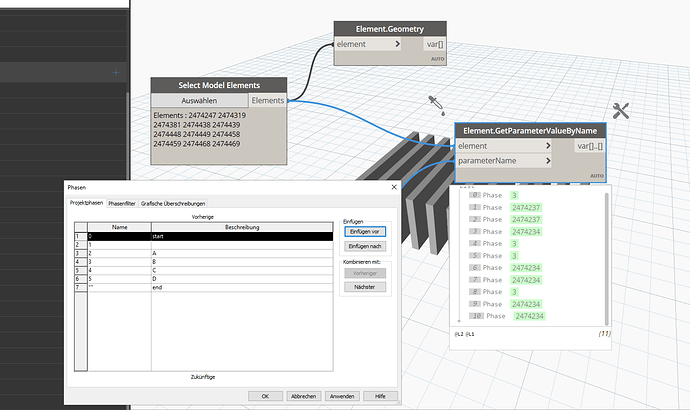Click the Einfügen vor button
This screenshot has height=410, width=690.
[x=363, y=231]
